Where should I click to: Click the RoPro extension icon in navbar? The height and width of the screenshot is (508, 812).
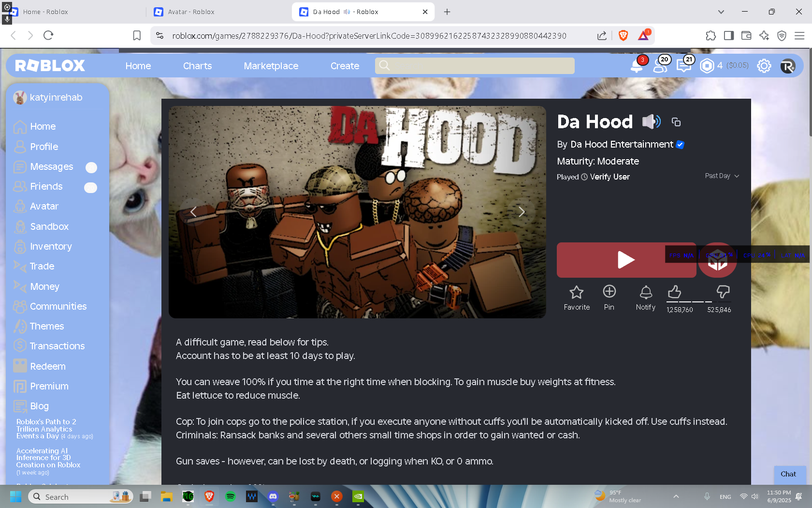click(x=788, y=66)
